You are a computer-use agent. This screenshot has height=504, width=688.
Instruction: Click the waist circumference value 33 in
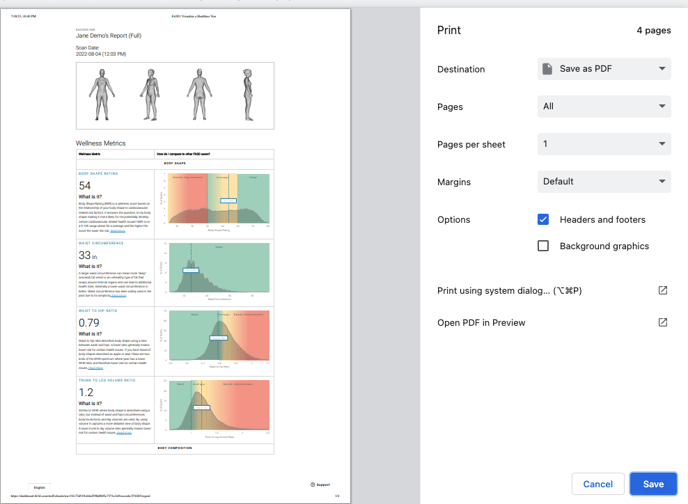[x=88, y=255]
